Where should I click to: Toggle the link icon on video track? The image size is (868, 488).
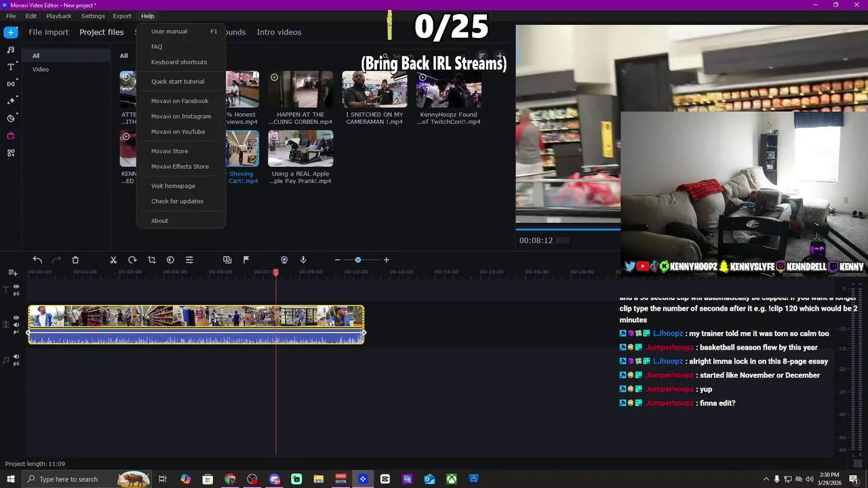16,332
